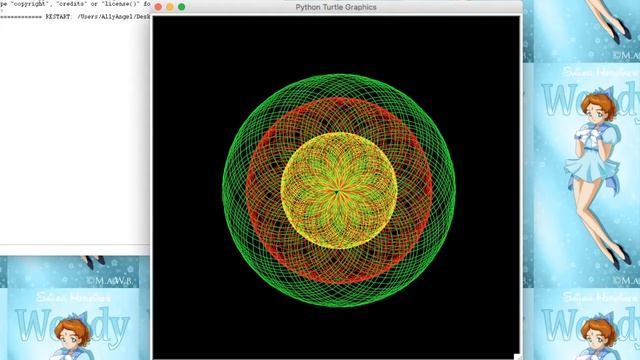This screenshot has width=640, height=360.
Task: Close the Python Turtle Graphics window
Action: (x=158, y=7)
